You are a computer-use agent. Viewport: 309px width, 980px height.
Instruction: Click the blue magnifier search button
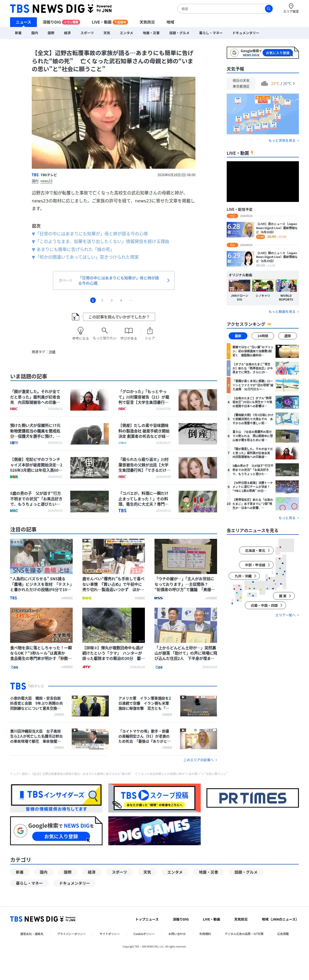point(269,8)
